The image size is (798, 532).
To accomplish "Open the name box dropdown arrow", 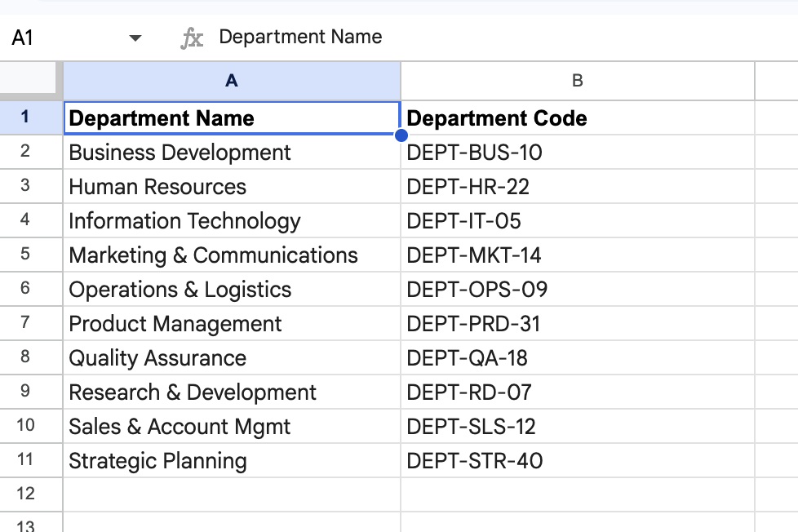I will tap(135, 38).
